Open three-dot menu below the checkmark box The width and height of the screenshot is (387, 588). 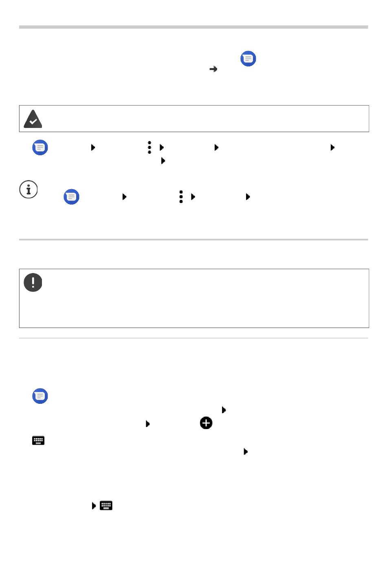[x=150, y=148]
